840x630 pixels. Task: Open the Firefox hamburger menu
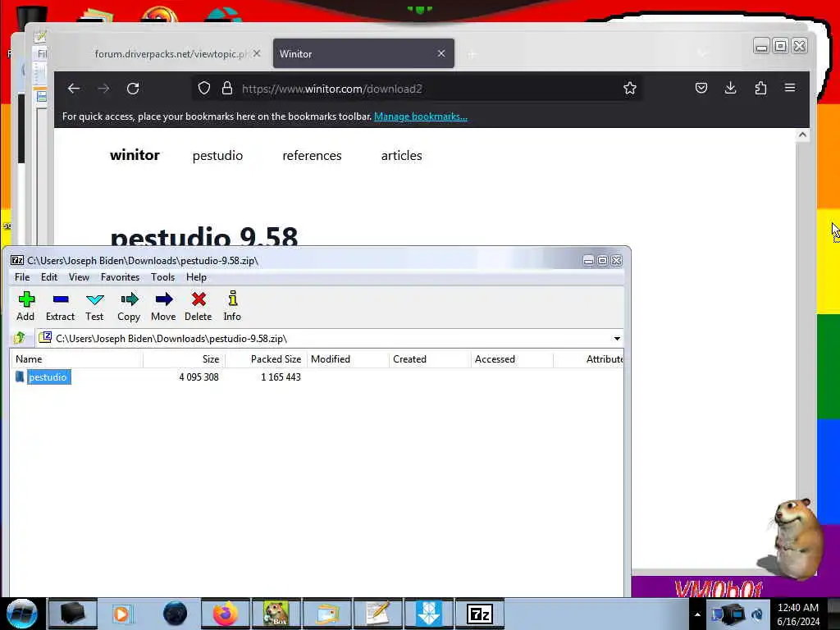(x=790, y=88)
